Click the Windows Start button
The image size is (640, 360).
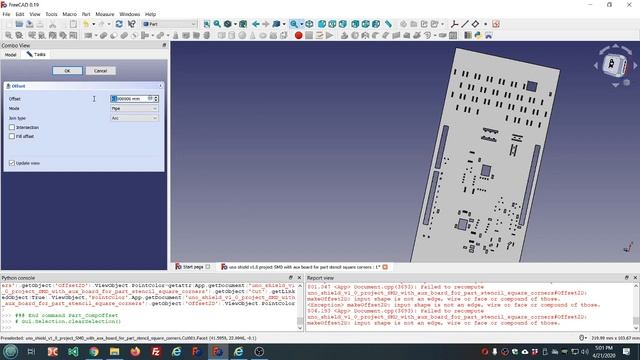click(10, 351)
